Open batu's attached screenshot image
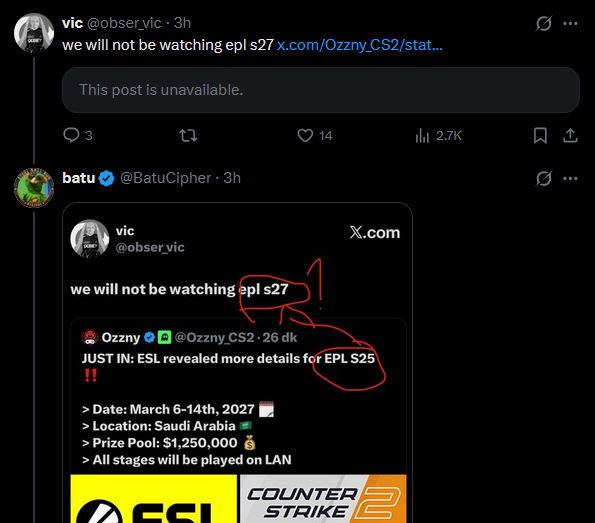Image resolution: width=595 pixels, height=523 pixels. tap(238, 363)
